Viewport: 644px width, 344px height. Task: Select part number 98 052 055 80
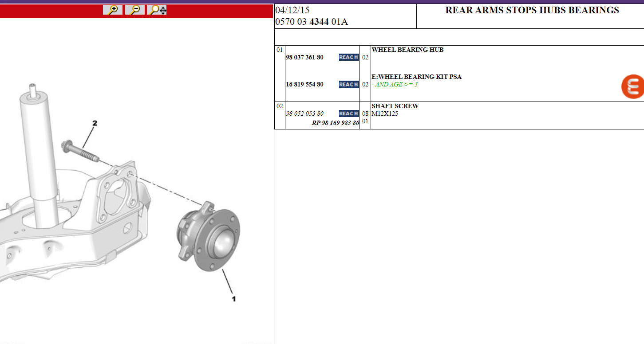pos(304,113)
